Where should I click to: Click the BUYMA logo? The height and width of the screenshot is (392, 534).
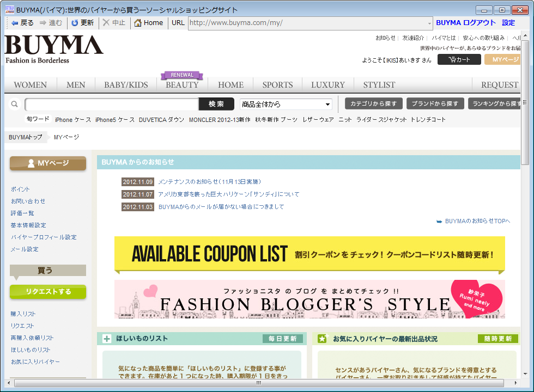point(54,50)
